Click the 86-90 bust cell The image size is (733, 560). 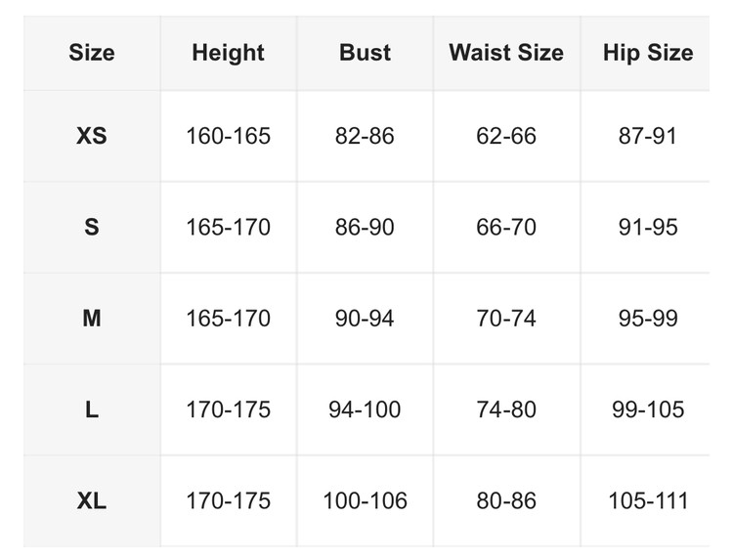point(365,228)
